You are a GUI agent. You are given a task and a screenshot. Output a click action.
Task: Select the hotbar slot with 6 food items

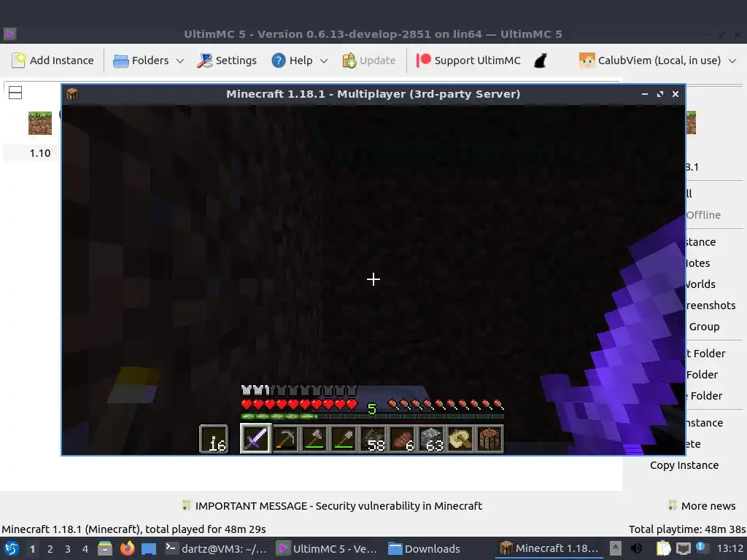coord(403,438)
